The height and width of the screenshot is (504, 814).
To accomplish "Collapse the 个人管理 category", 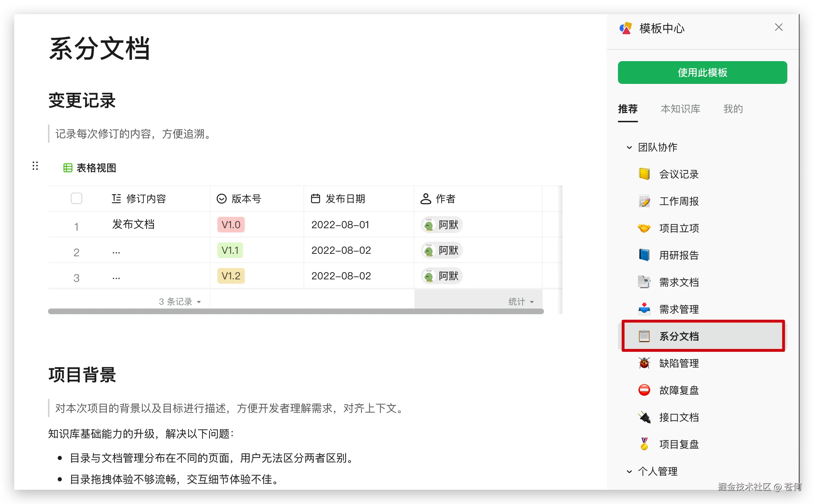I will 629,472.
